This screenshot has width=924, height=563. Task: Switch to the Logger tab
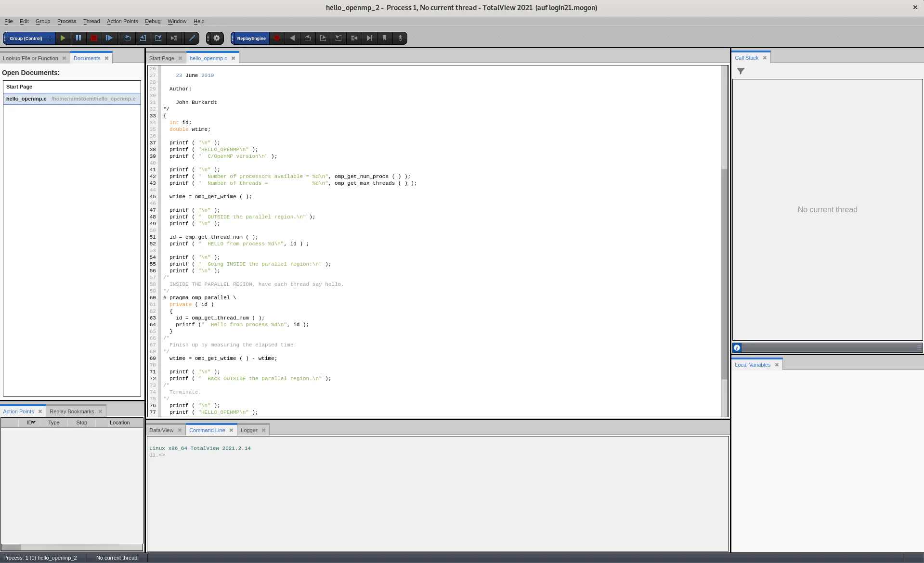pos(249,430)
